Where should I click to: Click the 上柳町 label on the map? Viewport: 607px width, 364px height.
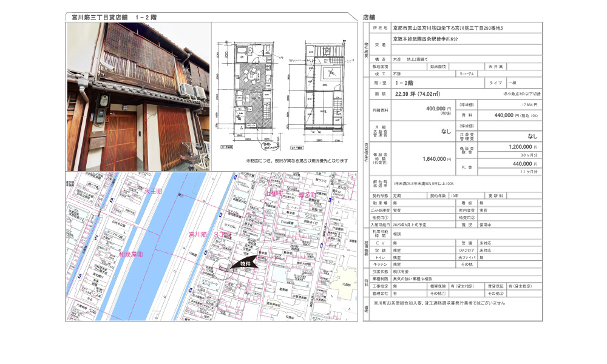[274, 194]
